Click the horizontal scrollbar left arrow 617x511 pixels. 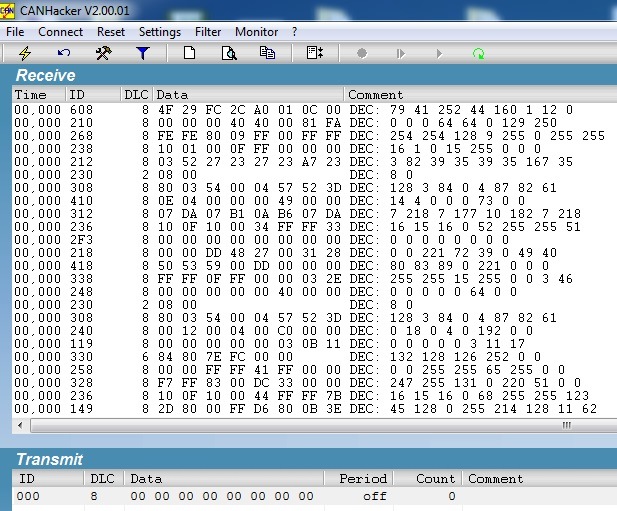pos(20,425)
